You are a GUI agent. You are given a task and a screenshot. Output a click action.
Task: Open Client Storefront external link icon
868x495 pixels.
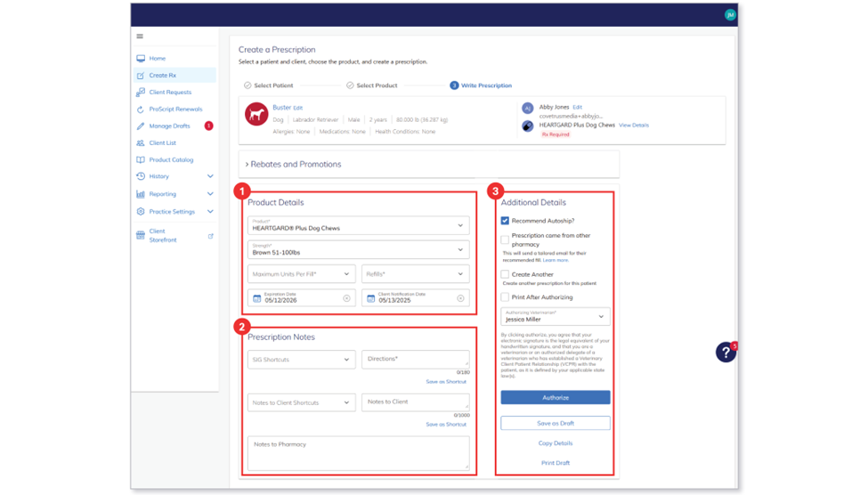coord(210,237)
